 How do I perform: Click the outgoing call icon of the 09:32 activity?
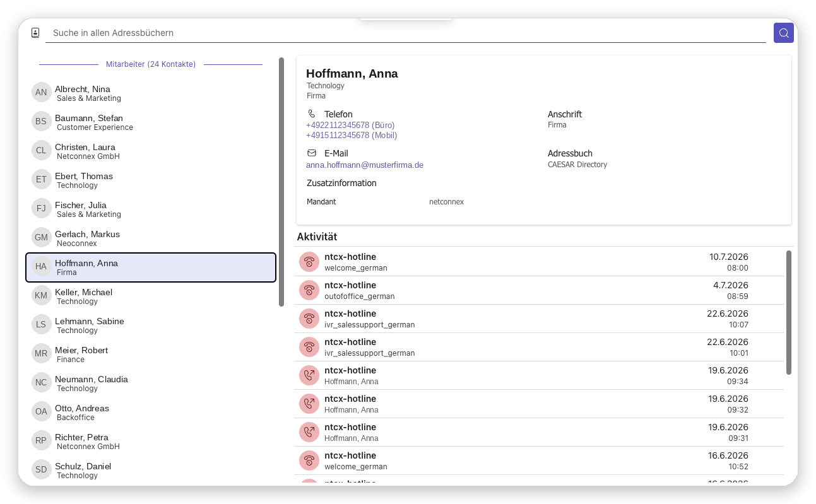click(x=309, y=404)
